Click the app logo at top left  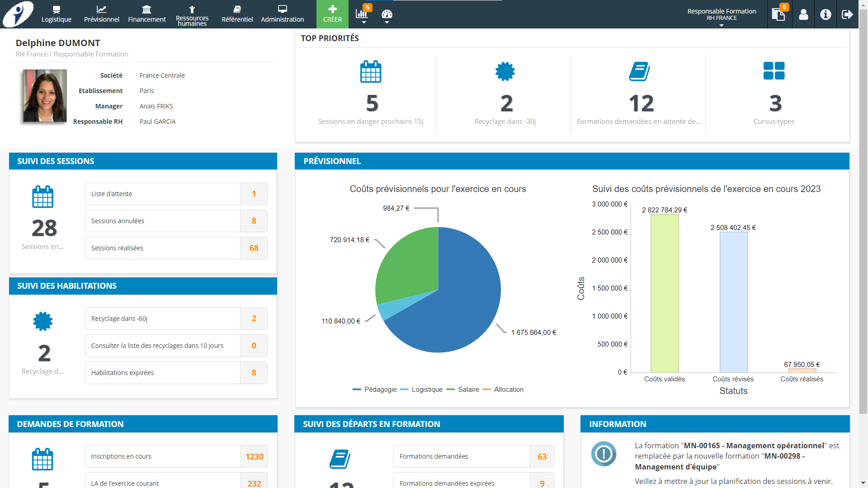click(18, 14)
